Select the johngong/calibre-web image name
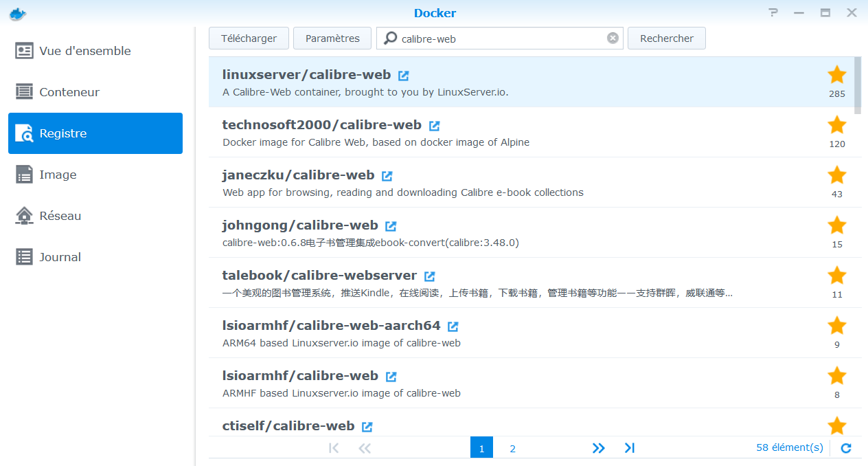Viewport: 868px width, 466px height. click(x=300, y=225)
